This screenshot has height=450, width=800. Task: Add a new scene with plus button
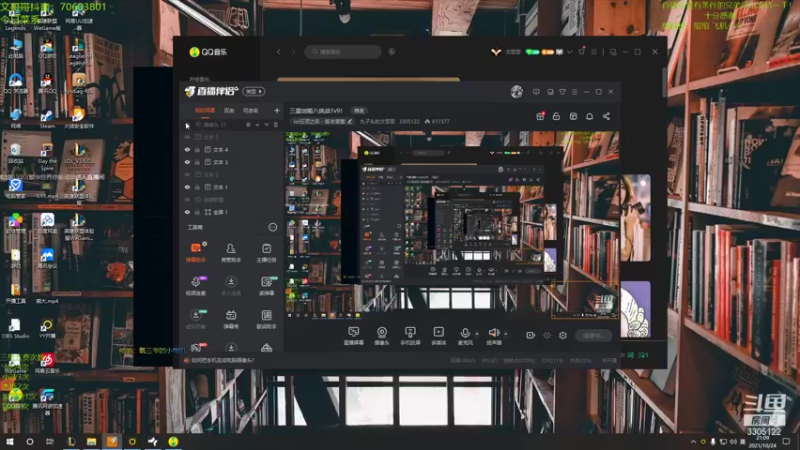point(277,110)
